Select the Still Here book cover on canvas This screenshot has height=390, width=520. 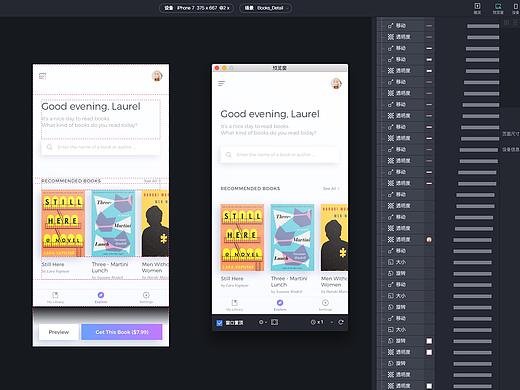click(x=63, y=223)
